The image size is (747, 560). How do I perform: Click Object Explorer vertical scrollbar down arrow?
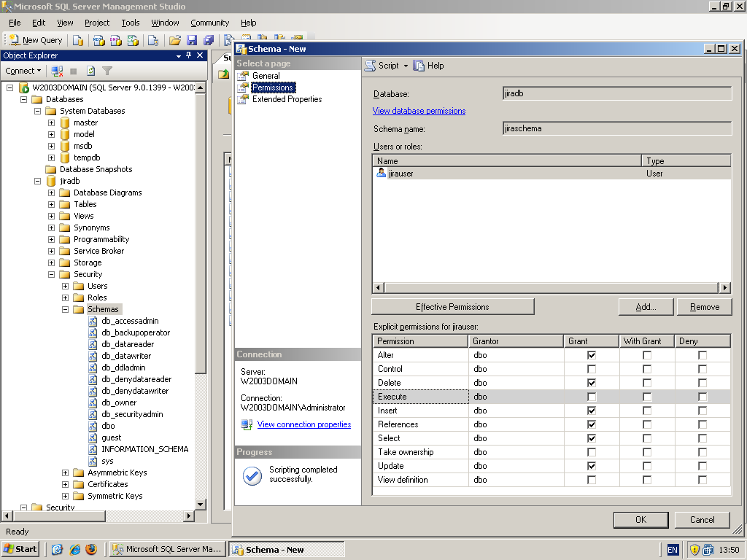tap(201, 505)
